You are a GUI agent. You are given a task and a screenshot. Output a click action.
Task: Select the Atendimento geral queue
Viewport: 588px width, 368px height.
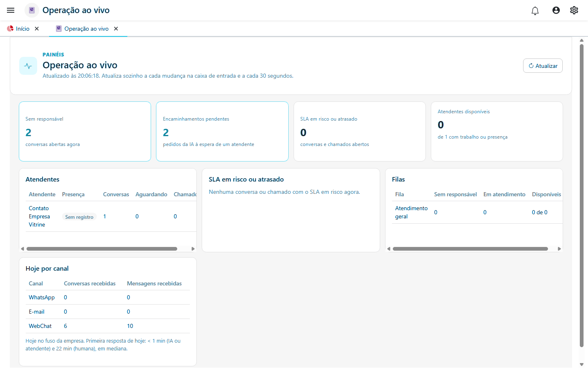click(x=411, y=212)
